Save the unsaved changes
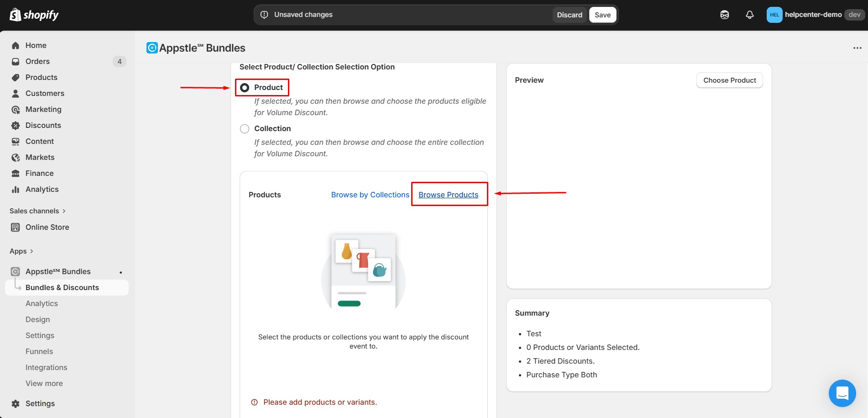 [602, 14]
